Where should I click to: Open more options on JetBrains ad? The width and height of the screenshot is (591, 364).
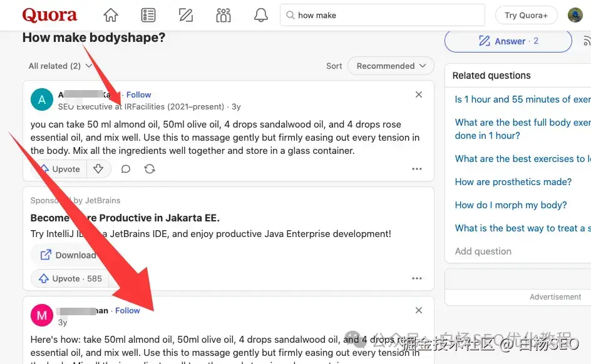coord(417,278)
